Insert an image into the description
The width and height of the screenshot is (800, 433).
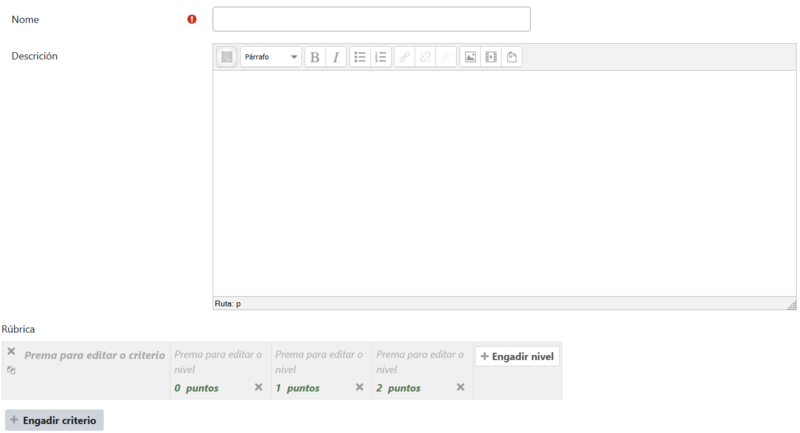(470, 57)
